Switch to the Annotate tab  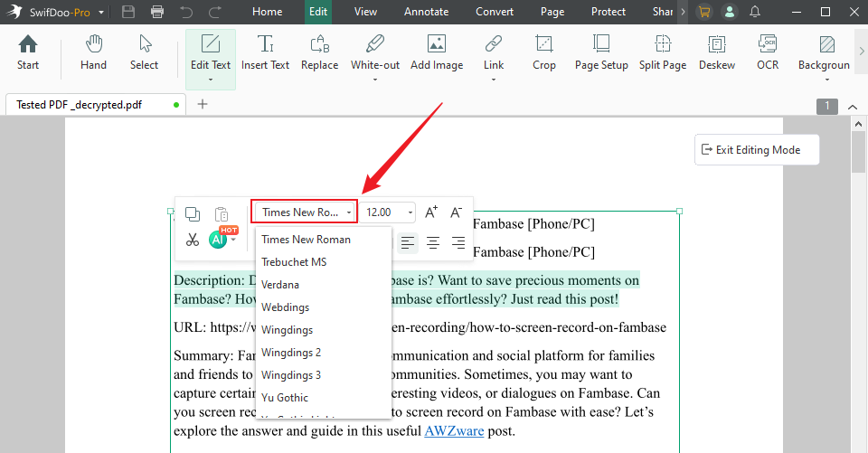point(426,12)
